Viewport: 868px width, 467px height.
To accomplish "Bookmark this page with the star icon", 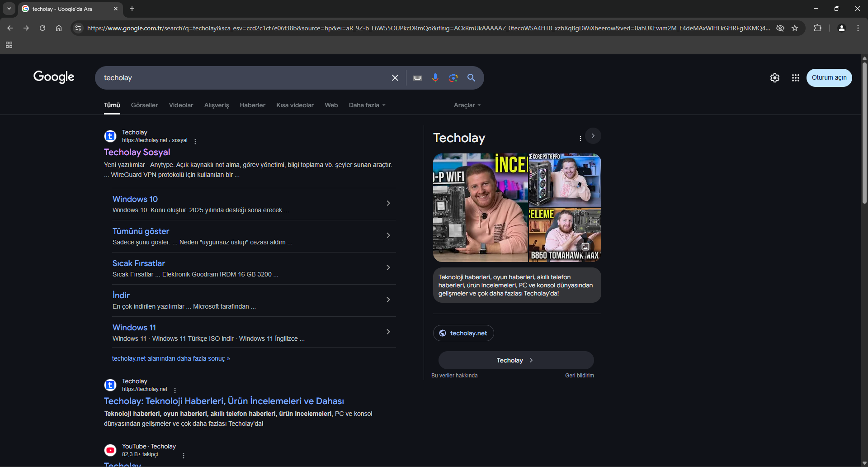I will [x=795, y=28].
